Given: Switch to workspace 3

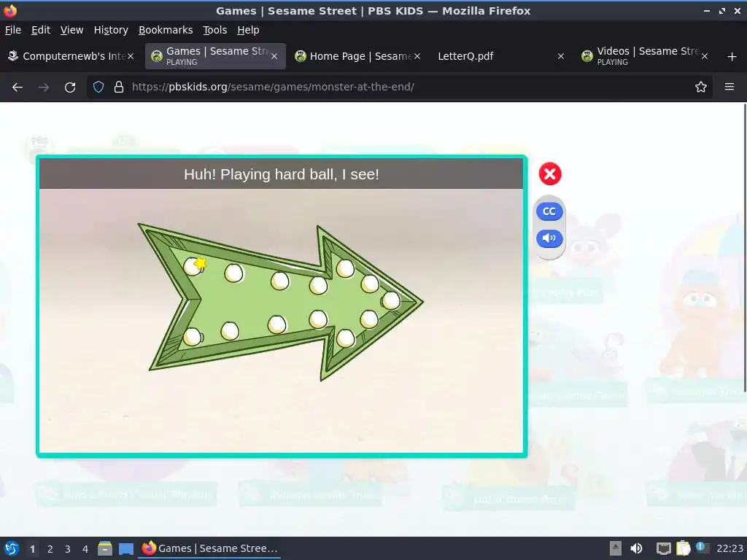Looking at the screenshot, I should pos(68,549).
